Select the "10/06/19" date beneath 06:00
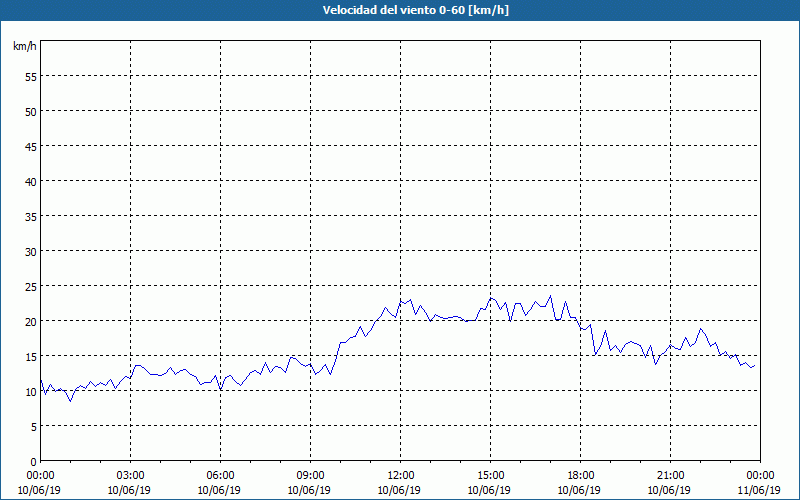 tap(219, 490)
